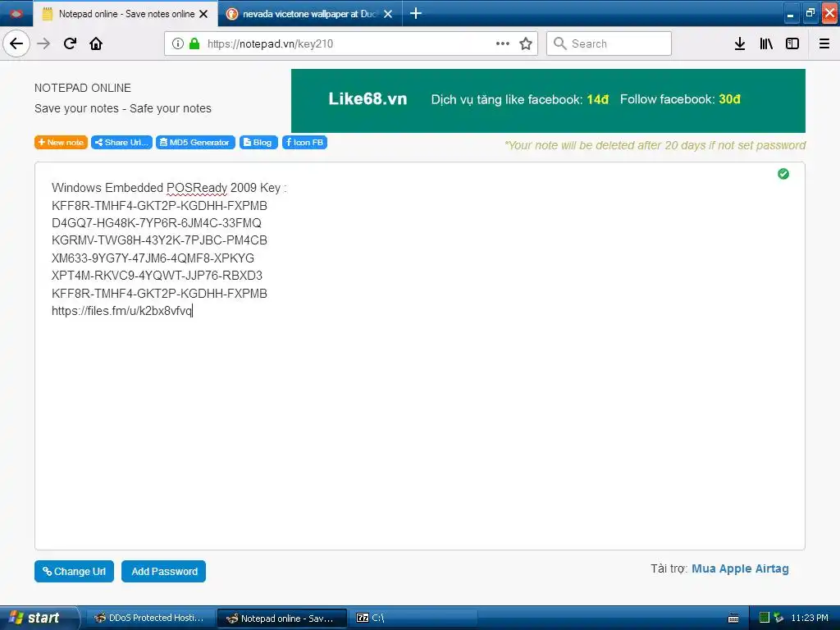Open the downloads panel

click(739, 43)
